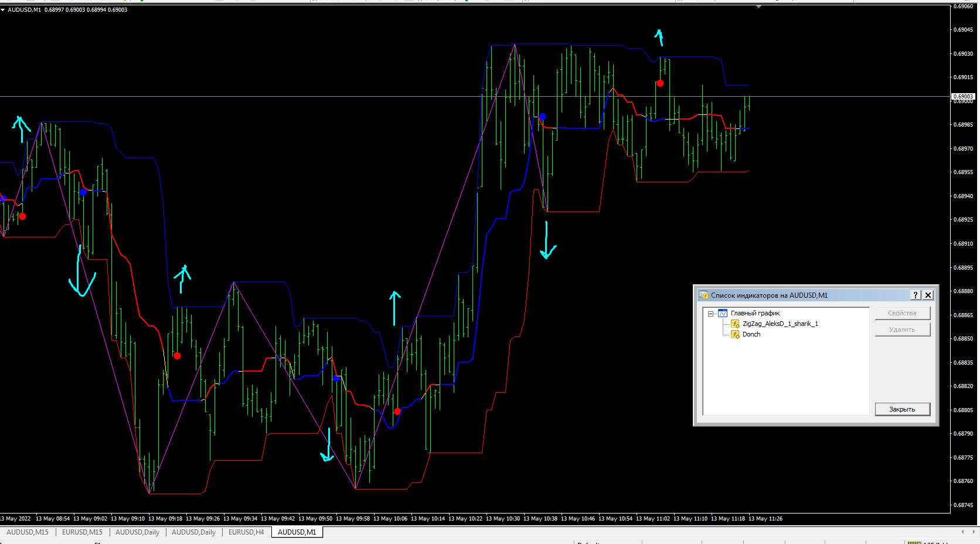Image resolution: width=980 pixels, height=544 pixels.
Task: Click the 0.68760 price scale value
Action: point(963,481)
